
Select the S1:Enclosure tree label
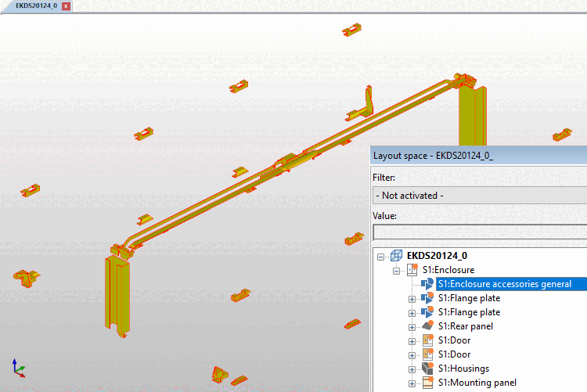(x=448, y=270)
